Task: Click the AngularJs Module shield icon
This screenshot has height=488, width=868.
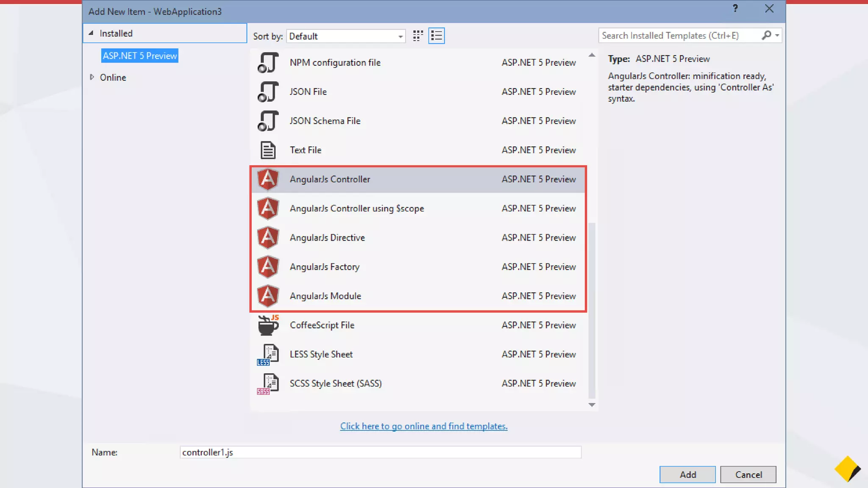Action: [x=268, y=296]
